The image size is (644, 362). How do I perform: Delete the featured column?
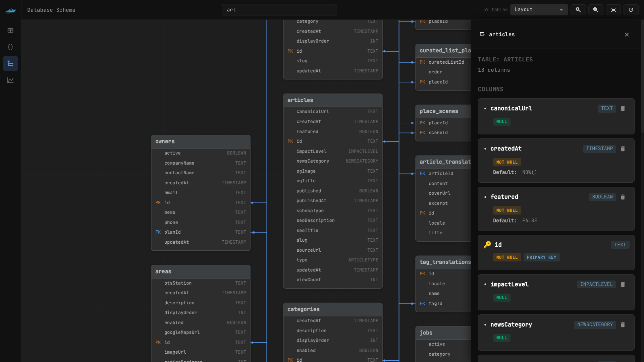click(623, 197)
